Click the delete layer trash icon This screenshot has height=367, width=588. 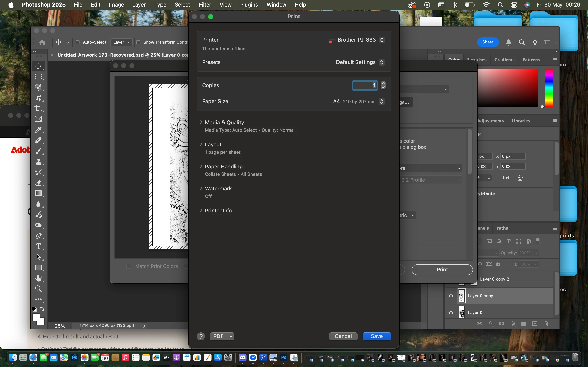pyautogui.click(x=546, y=324)
